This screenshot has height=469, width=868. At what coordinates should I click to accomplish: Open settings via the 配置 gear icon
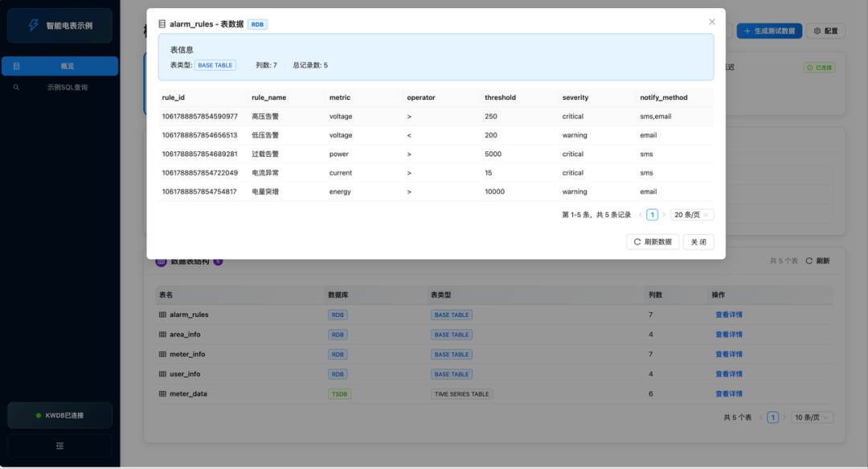[x=817, y=31]
